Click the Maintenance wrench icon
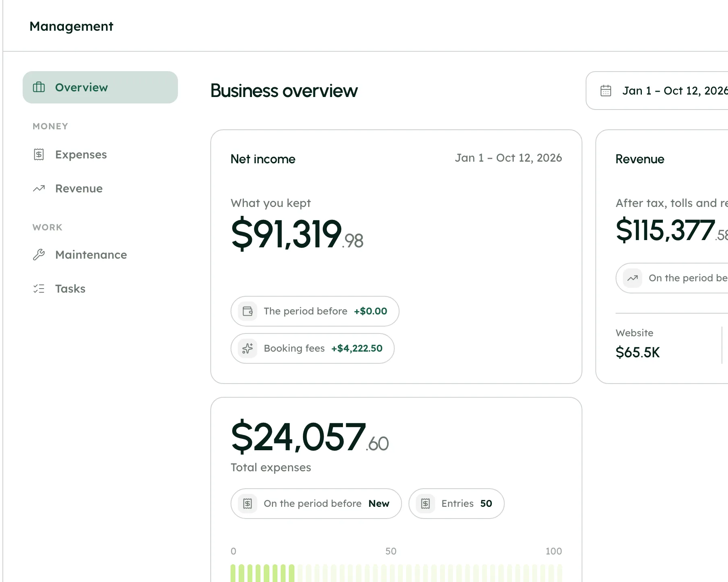The image size is (728, 582). (39, 255)
